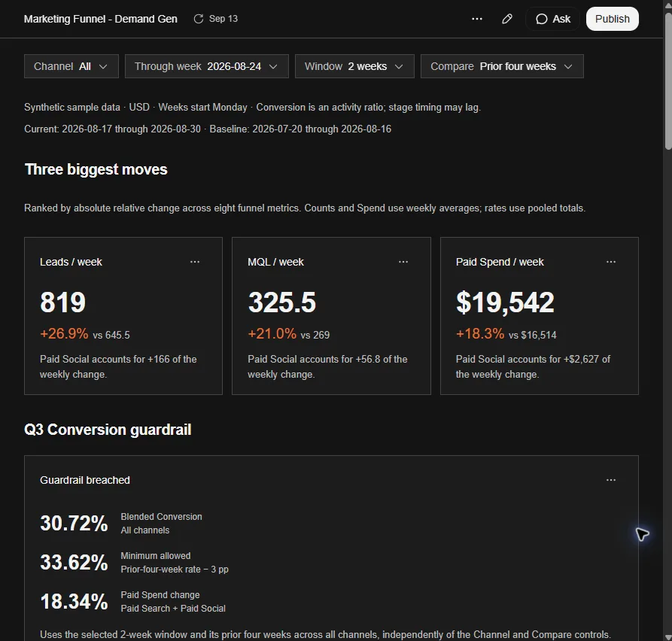Click the Marketing Funnel - Demand Gen title
The image size is (672, 641).
coord(101,19)
